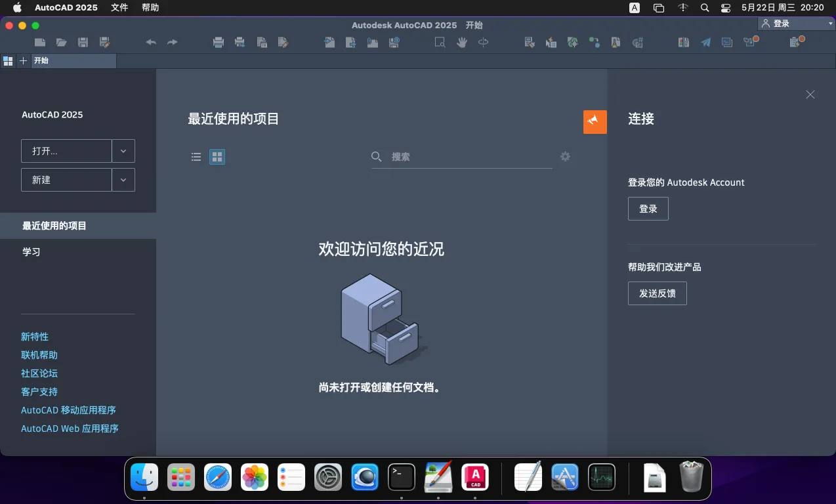The width and height of the screenshot is (836, 504).
Task: Click the Print (plot) toolbar icon
Action: (x=219, y=43)
